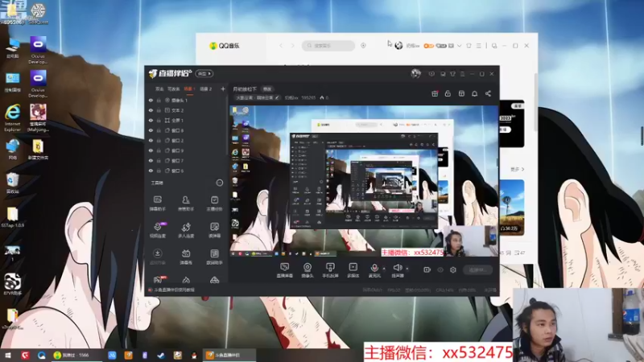Open the 视频连麦 tool
Screen dimensions: 644x362
click(157, 230)
